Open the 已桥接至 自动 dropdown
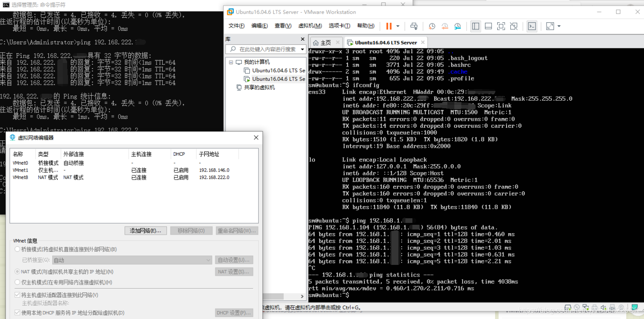 [132, 260]
